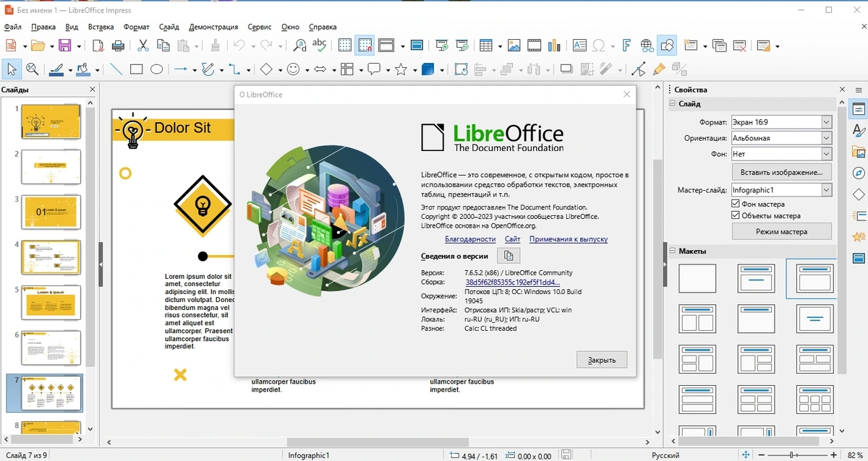Open the sidebar Navigator deck icon
The image size is (868, 461).
859,173
